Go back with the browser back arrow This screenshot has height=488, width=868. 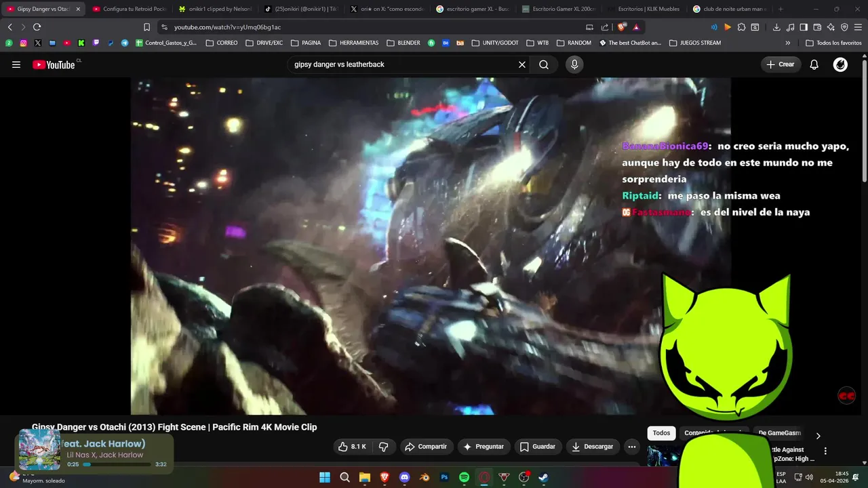(9, 27)
